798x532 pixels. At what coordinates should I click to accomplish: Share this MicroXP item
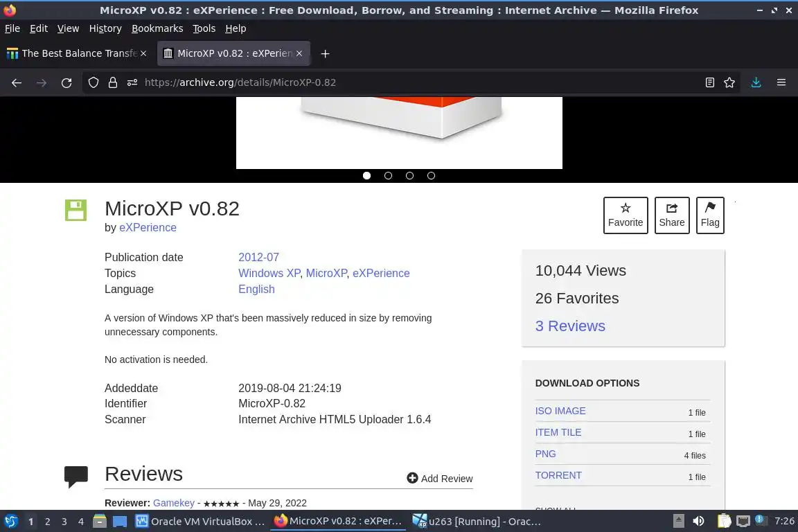coord(672,215)
